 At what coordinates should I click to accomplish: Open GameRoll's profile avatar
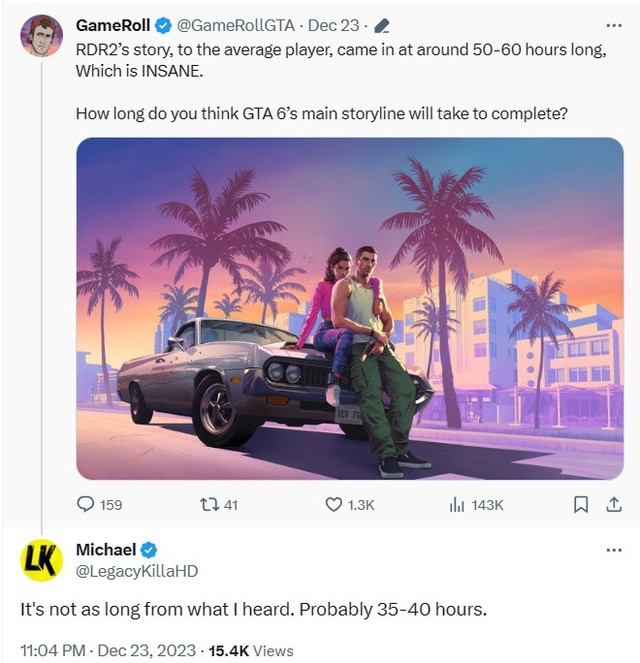41,36
